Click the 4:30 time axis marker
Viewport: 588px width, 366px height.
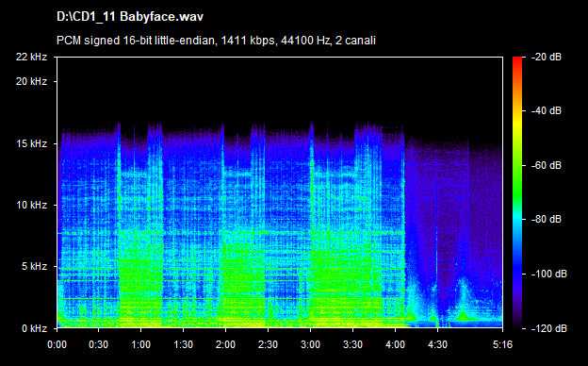[437, 344]
